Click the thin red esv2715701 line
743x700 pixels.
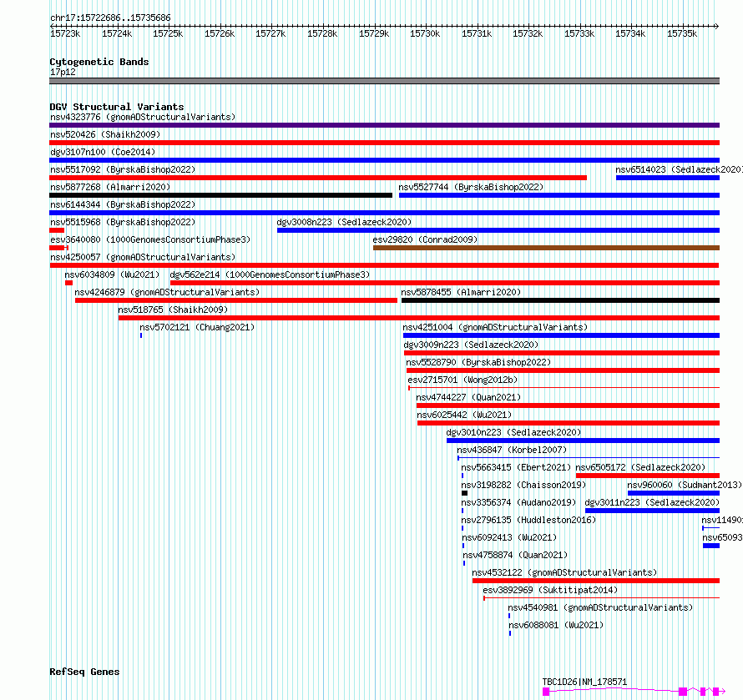tap(564, 388)
